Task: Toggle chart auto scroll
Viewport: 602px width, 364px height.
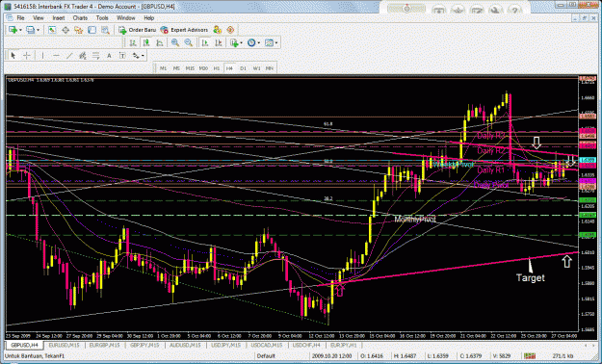Action: [205, 43]
